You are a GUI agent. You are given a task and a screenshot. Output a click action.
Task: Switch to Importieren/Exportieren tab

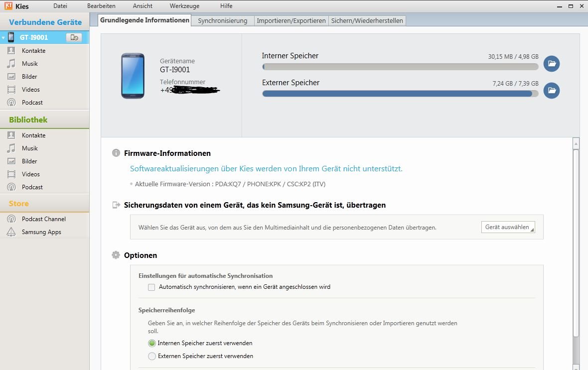pyautogui.click(x=291, y=20)
